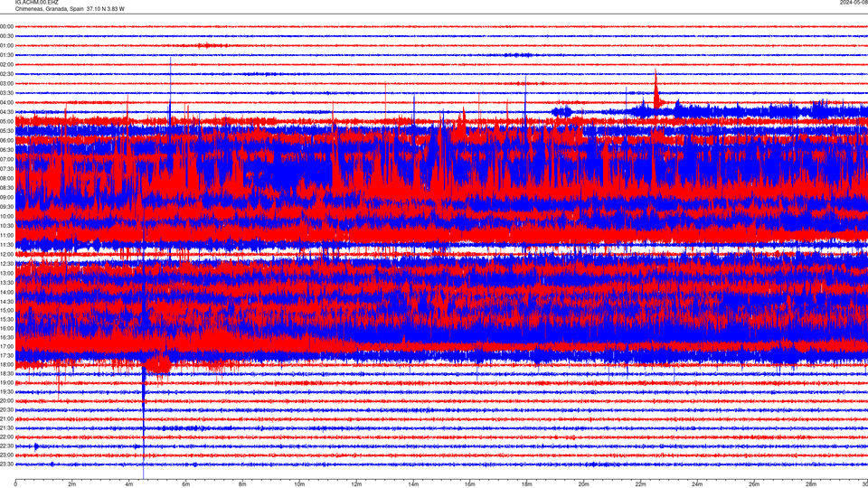Click the Chimeneas, Granada, Spain location text
Screen dimensions: 868x488
(x=49, y=9)
